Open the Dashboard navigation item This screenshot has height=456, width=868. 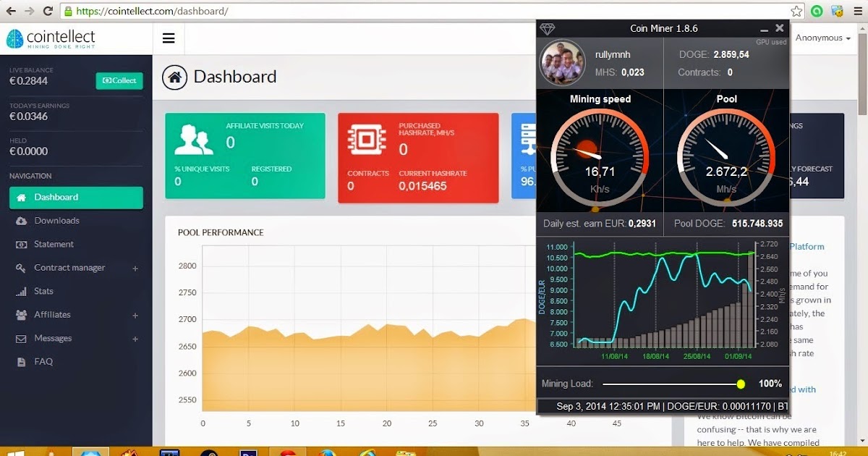click(76, 197)
